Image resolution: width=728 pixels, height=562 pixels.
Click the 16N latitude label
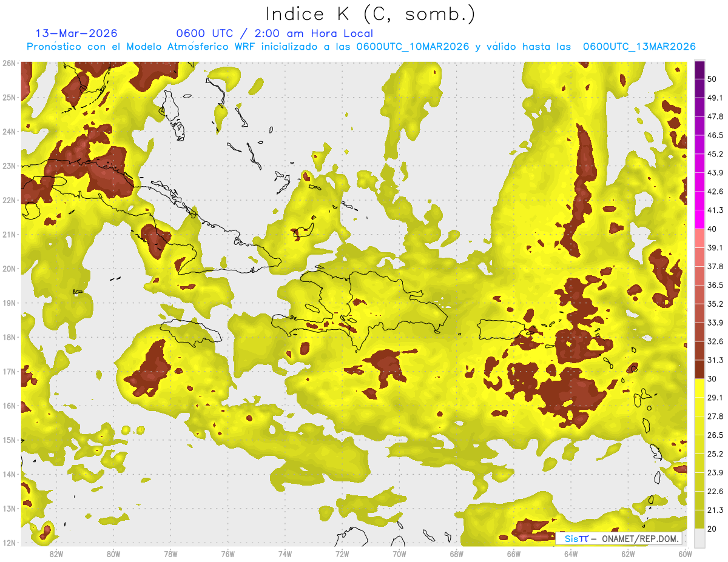click(x=8, y=406)
